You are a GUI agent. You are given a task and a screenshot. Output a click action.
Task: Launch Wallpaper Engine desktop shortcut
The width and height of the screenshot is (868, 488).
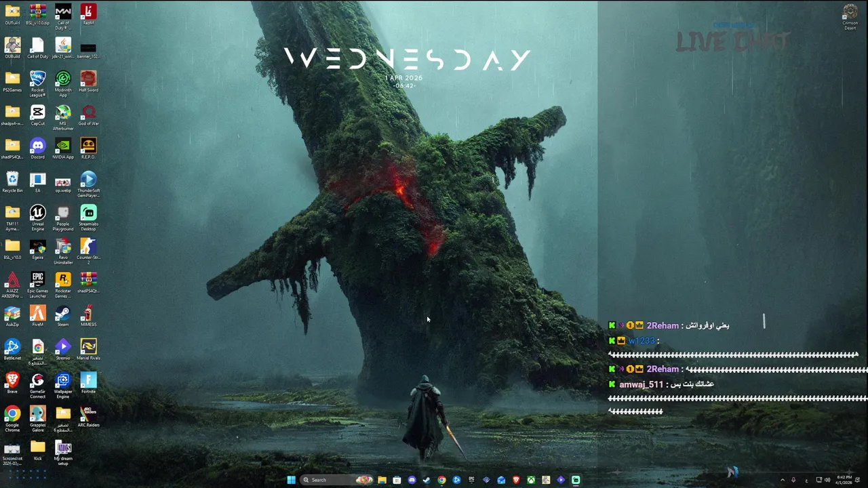pyautogui.click(x=63, y=385)
